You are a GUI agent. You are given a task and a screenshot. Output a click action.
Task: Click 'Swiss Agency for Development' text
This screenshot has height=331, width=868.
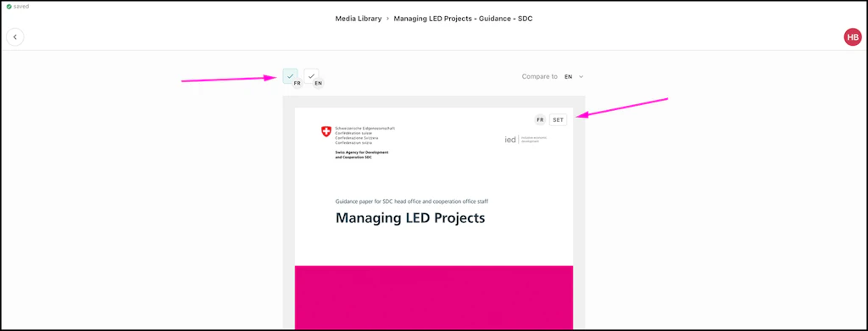click(x=362, y=154)
